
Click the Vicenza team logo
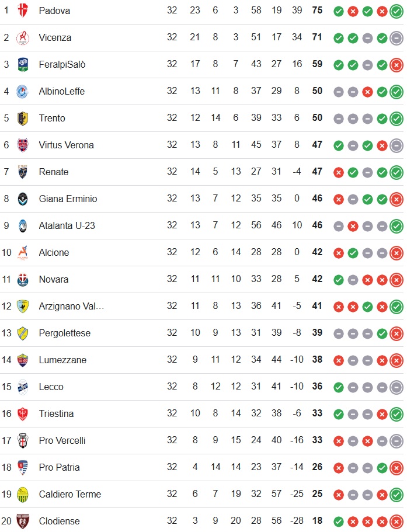pyautogui.click(x=23, y=37)
